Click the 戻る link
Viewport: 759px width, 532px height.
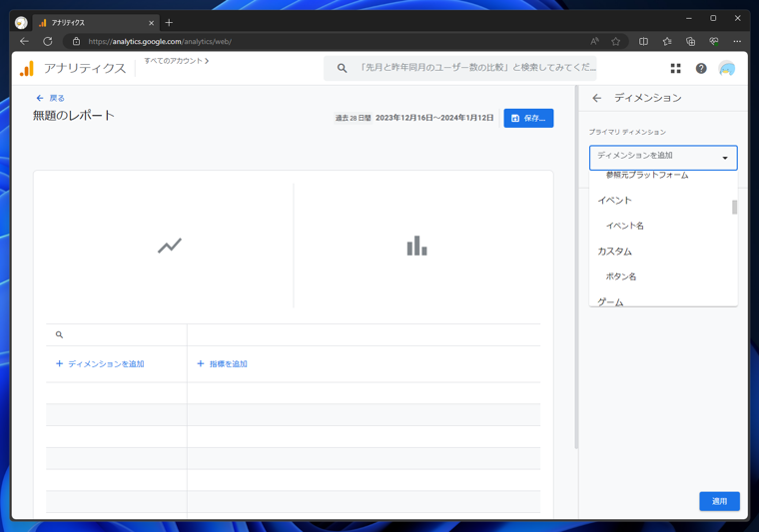point(50,98)
